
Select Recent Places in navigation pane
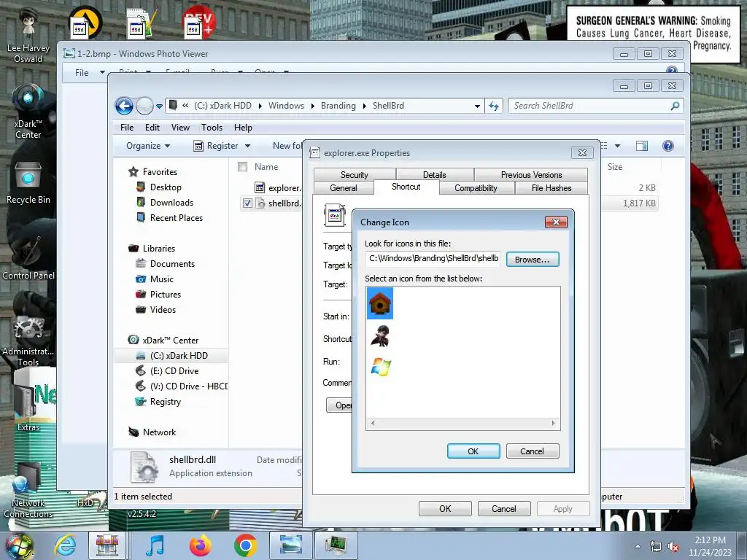click(176, 217)
